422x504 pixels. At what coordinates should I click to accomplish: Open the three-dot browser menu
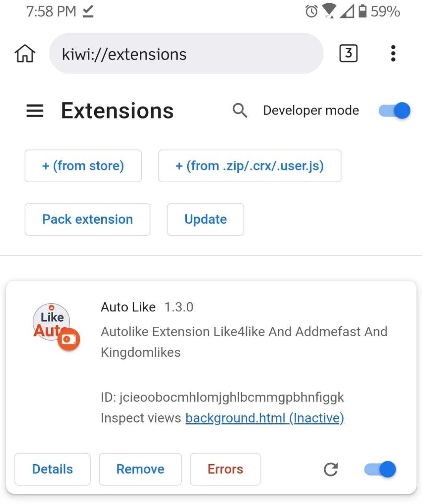[393, 53]
